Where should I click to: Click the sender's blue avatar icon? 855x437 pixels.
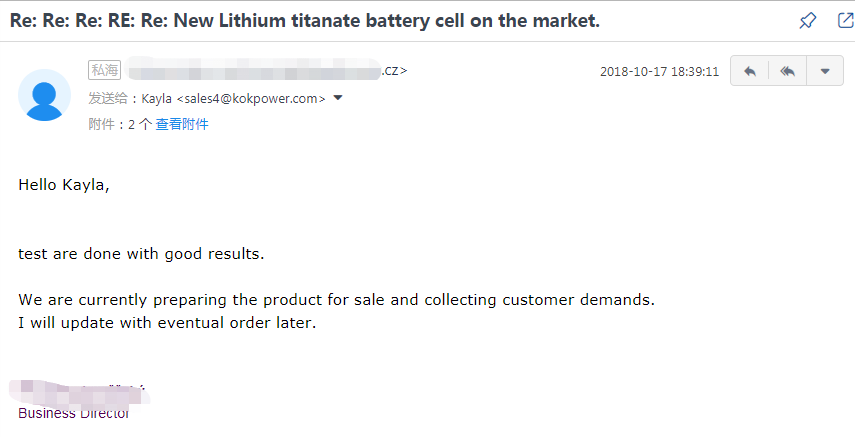[x=44, y=95]
